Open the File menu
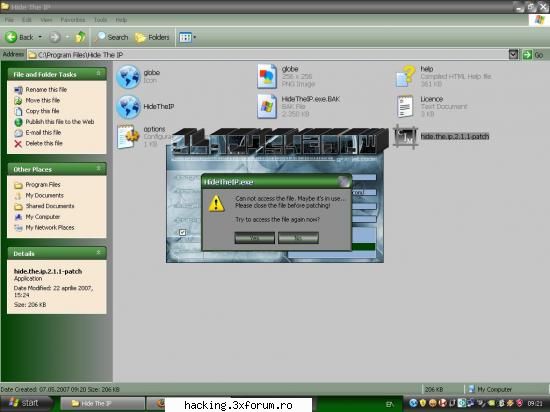 click(9, 20)
